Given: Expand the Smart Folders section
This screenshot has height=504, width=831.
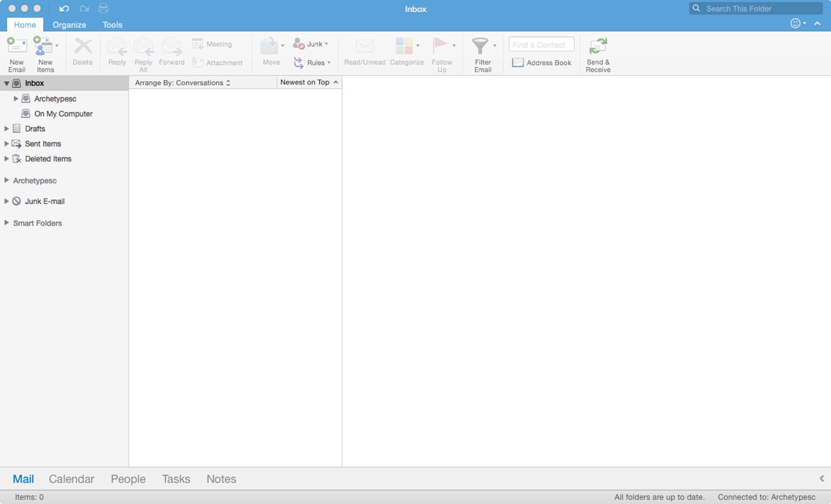Looking at the screenshot, I should [7, 223].
